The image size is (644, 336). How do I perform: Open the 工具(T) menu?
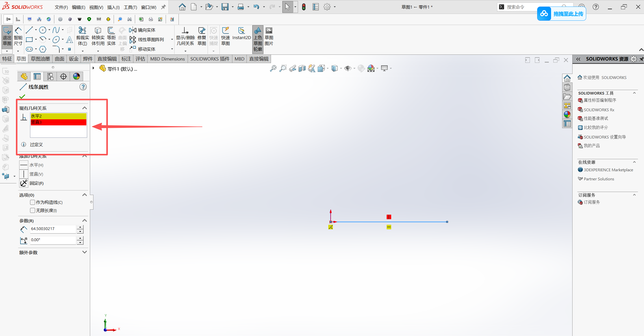(130, 7)
